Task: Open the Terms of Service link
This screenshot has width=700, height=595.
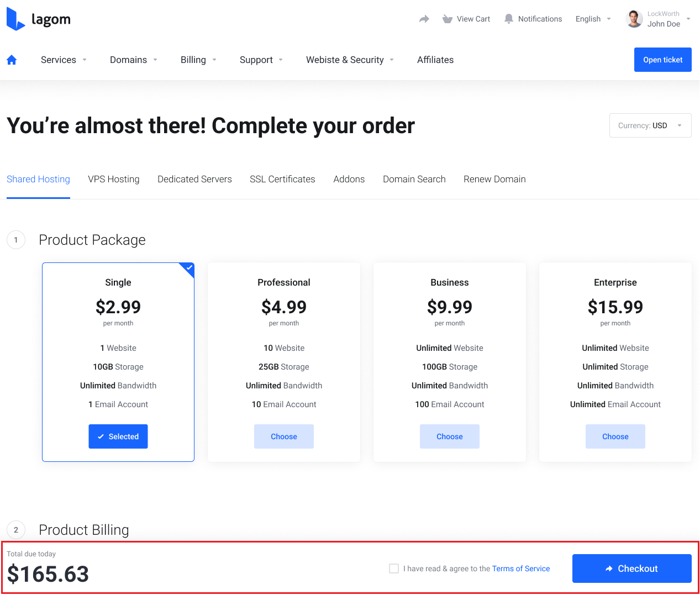Action: tap(521, 568)
